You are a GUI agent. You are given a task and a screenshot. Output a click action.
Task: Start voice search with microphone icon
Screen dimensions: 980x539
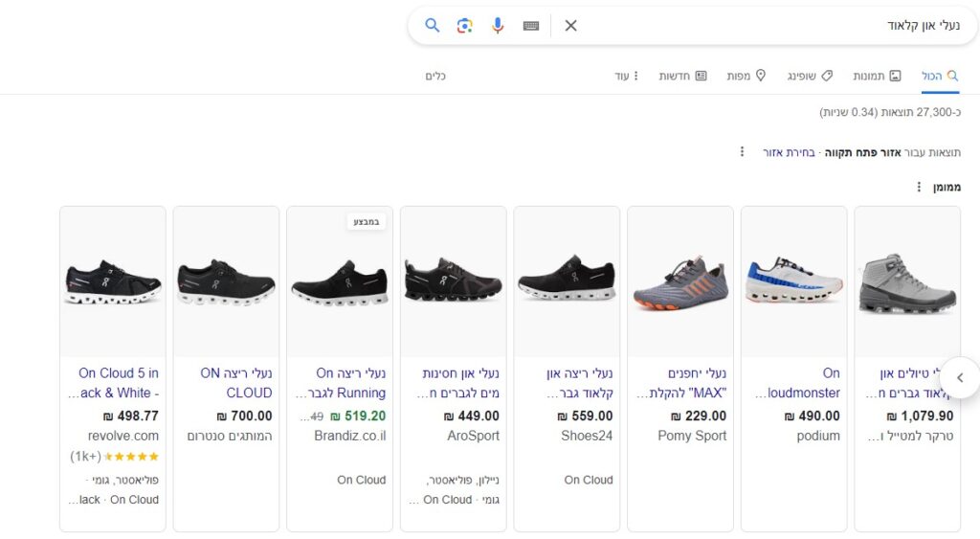[x=498, y=26]
